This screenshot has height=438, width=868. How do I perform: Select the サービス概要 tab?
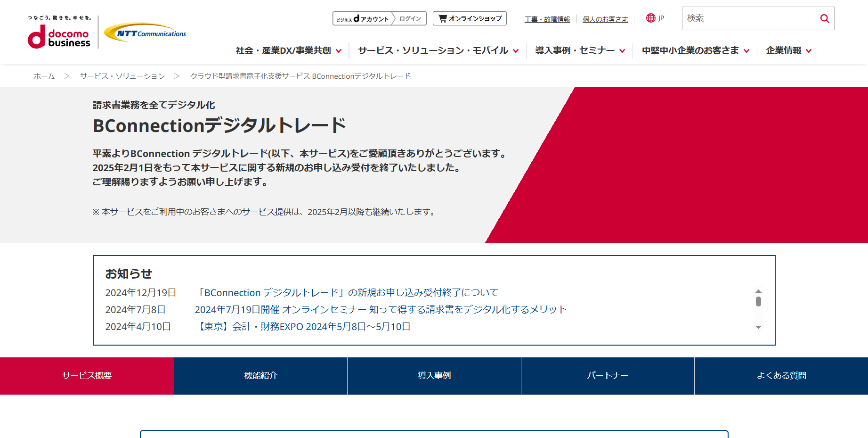click(87, 376)
